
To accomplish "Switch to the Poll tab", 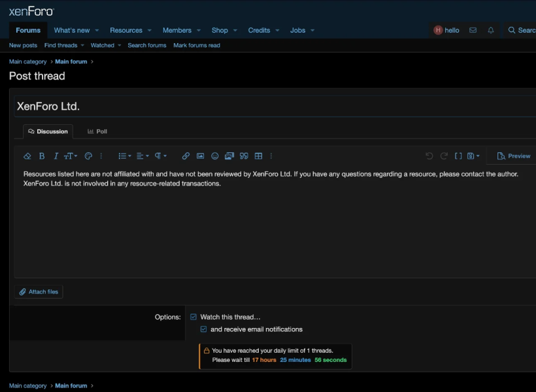I will point(97,131).
